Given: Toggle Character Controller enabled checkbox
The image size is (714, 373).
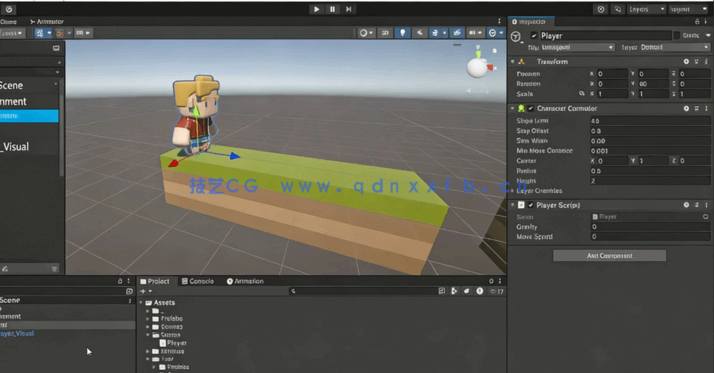Looking at the screenshot, I should coord(530,108).
